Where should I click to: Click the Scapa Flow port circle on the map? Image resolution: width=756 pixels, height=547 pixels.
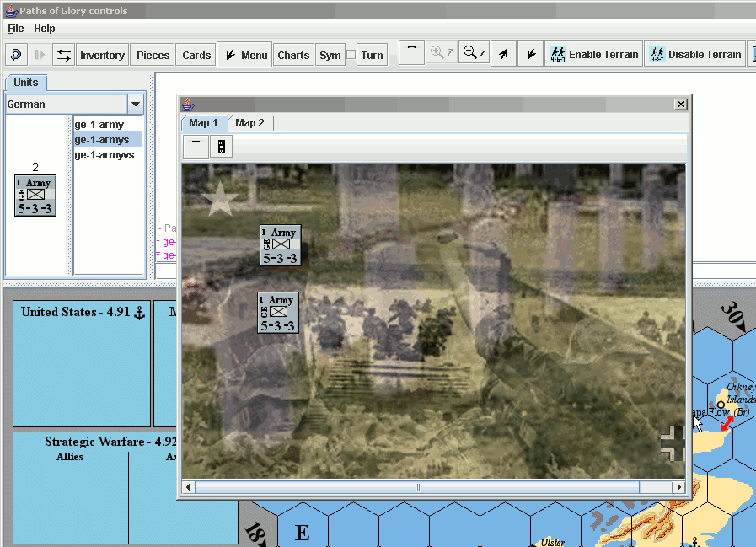tap(721, 405)
